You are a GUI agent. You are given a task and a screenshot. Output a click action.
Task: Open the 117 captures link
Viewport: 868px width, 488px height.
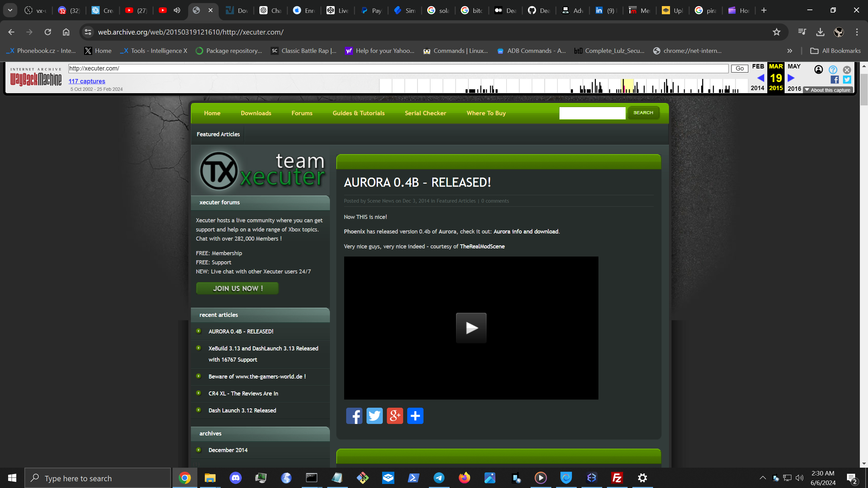coord(87,81)
